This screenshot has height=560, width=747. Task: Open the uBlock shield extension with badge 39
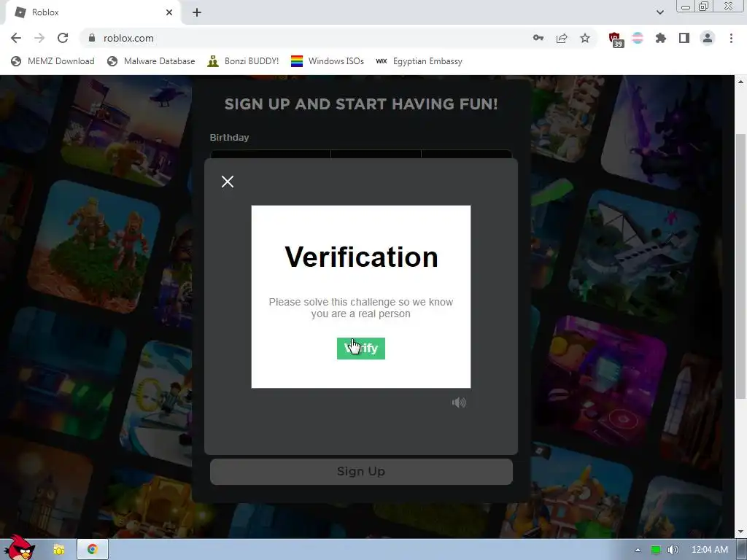pos(616,39)
